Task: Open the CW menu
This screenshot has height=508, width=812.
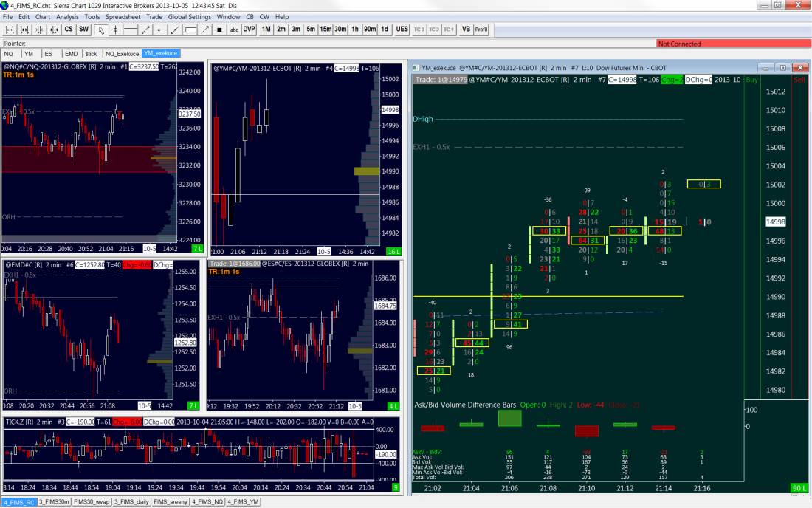Action: 264,16
